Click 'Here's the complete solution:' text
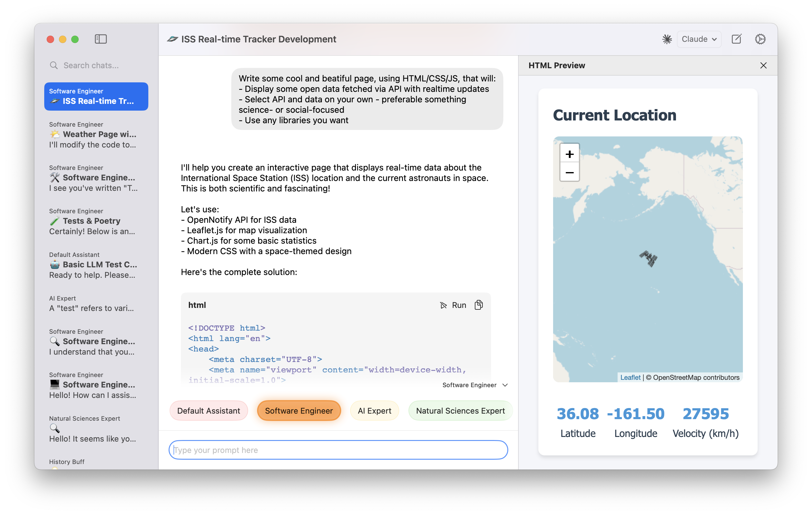The width and height of the screenshot is (812, 515). pyautogui.click(x=239, y=272)
